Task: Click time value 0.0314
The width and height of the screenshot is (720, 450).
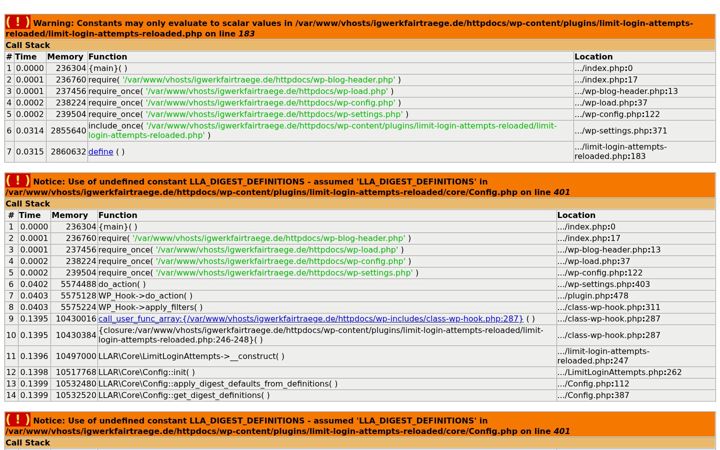Action: (30, 130)
